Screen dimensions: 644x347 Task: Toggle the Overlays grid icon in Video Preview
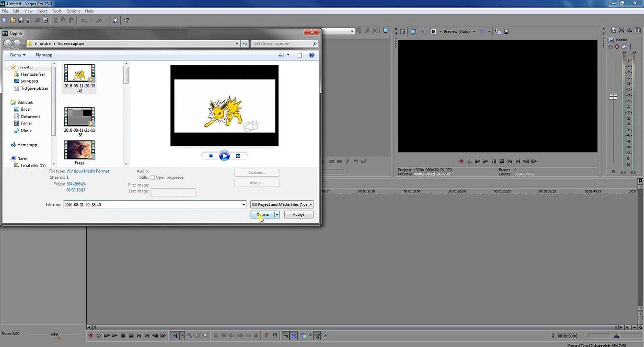(483, 31)
